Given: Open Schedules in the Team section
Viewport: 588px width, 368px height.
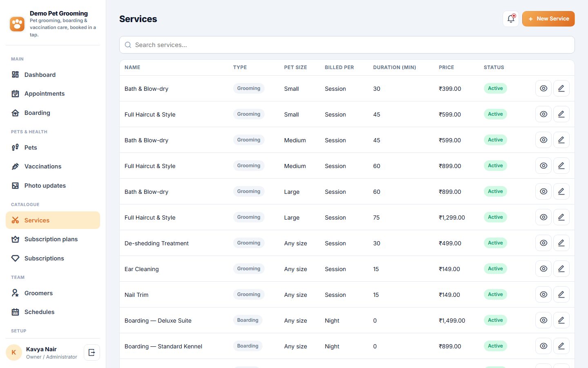Looking at the screenshot, I should 53,312.
